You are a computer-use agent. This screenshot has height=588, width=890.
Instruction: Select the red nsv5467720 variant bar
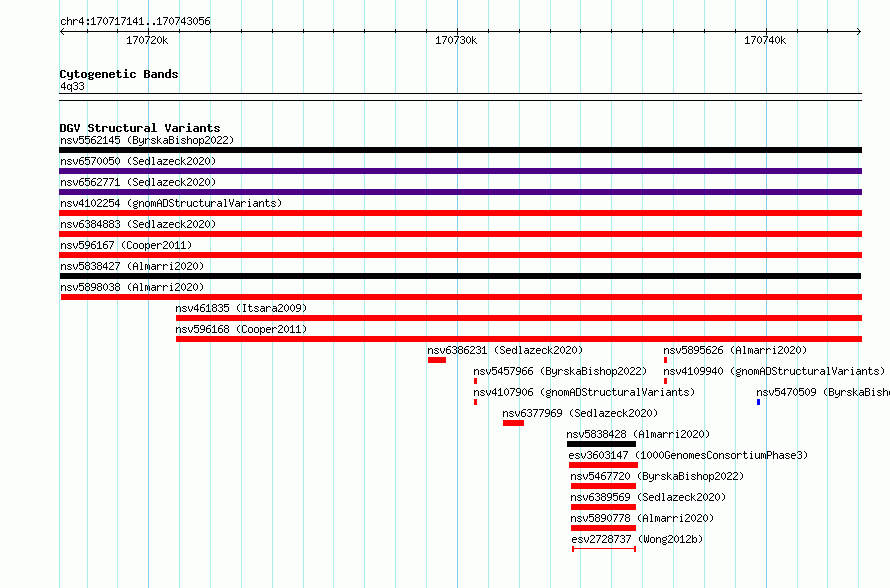tap(603, 486)
